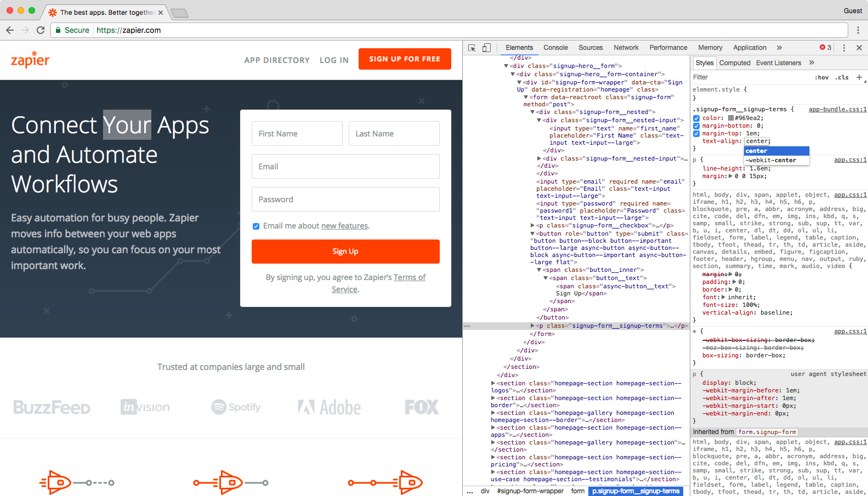
Task: Open the new features link
Action: pyautogui.click(x=344, y=226)
